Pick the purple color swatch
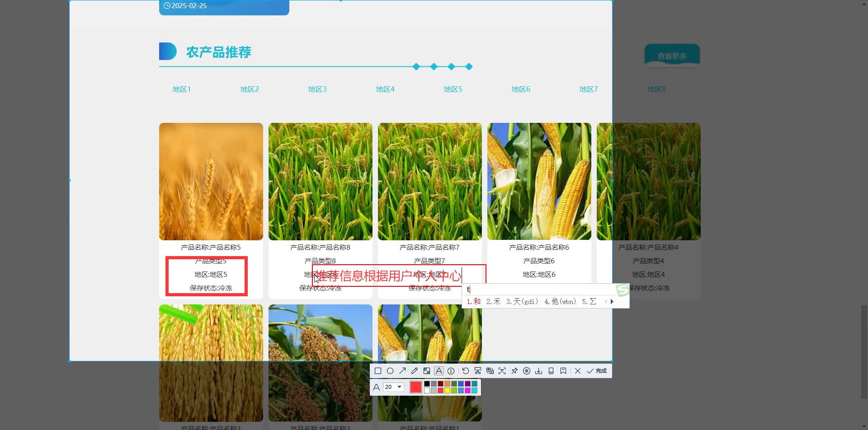 pyautogui.click(x=467, y=383)
